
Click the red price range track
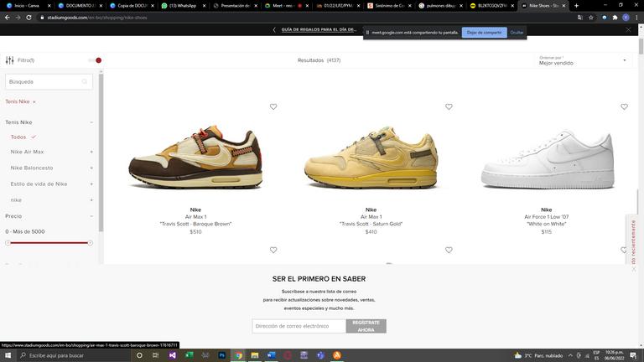(49, 243)
